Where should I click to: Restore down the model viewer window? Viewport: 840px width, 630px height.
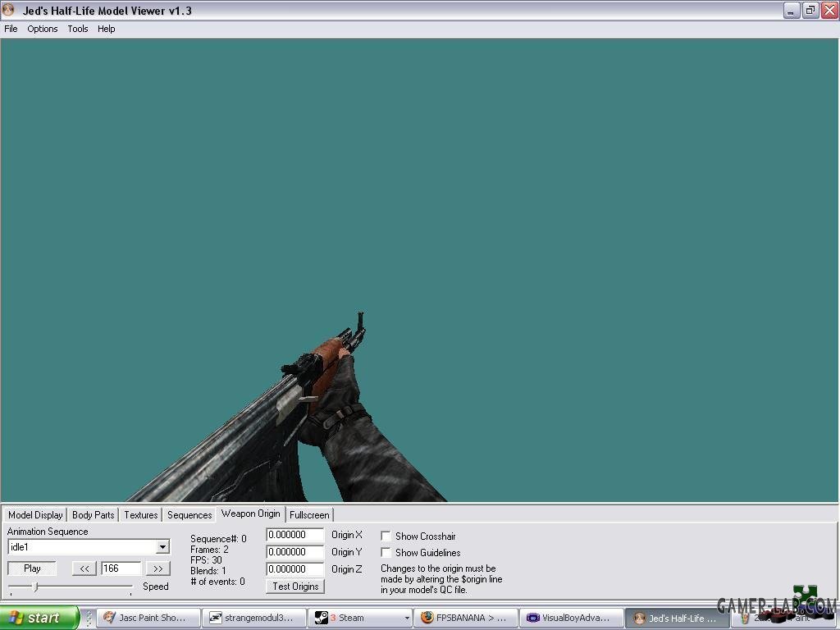[x=810, y=10]
